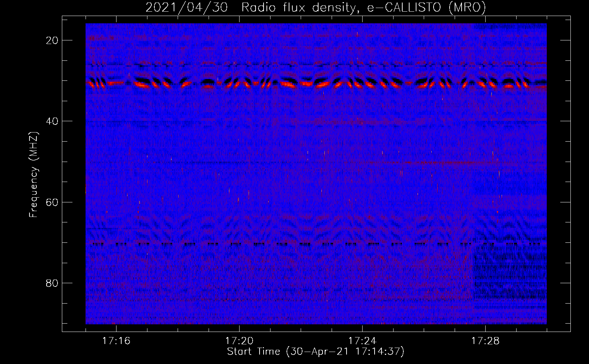The width and height of the screenshot is (589, 364).
Task: Click the 80 MHz frequency label
Action: (52, 283)
